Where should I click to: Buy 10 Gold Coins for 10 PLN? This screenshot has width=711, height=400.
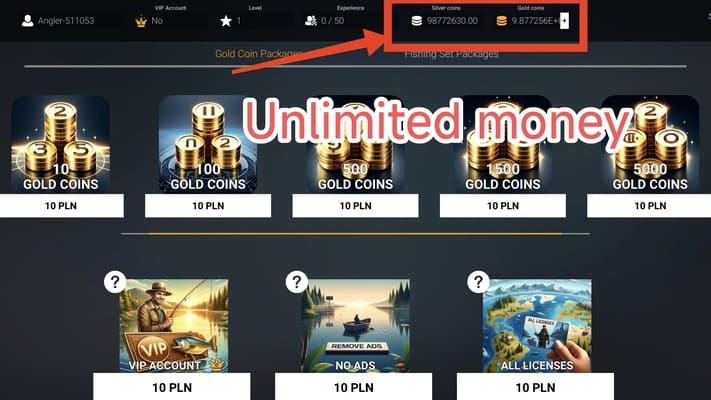[x=61, y=206]
